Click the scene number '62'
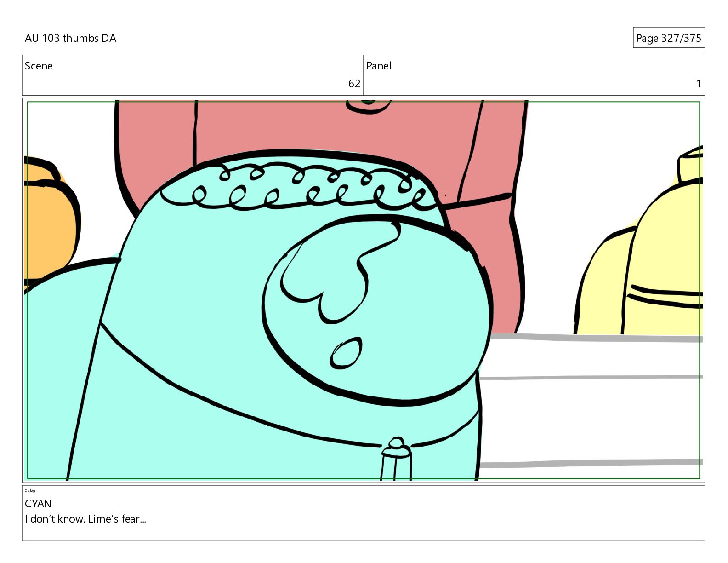728x563 pixels. [x=354, y=84]
